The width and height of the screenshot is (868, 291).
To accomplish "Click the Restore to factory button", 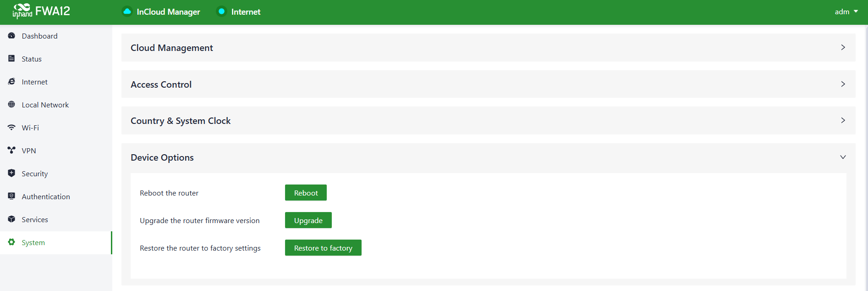I will [323, 248].
